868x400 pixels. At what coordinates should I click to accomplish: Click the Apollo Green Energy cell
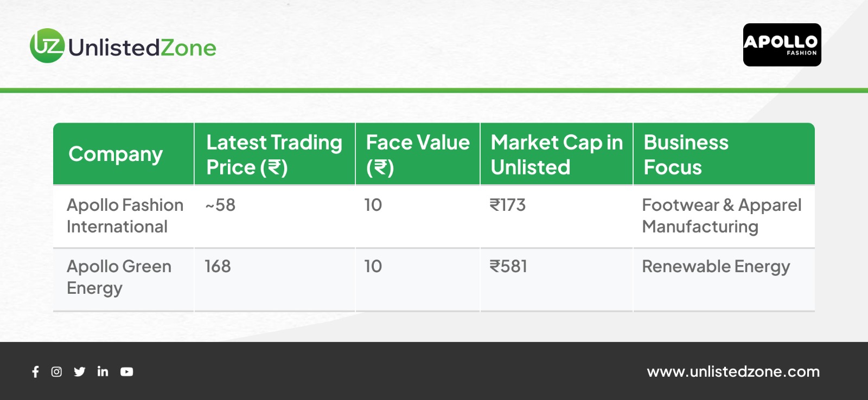[x=119, y=277]
